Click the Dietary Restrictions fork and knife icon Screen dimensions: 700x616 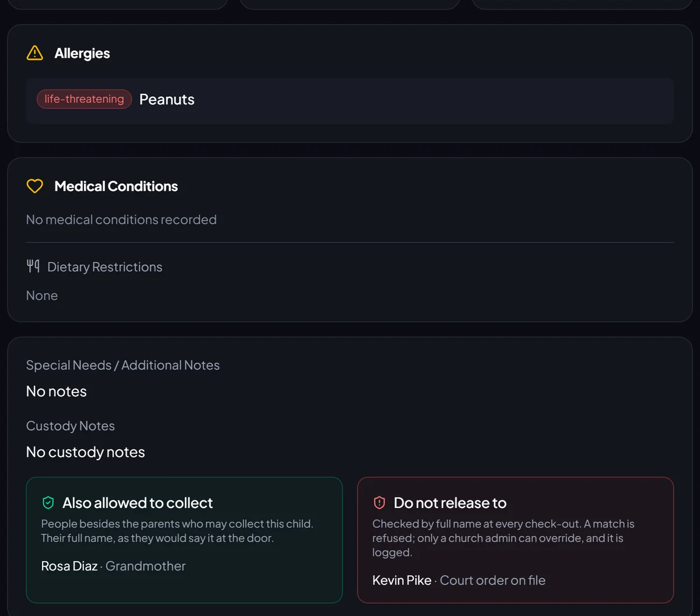pos(33,267)
